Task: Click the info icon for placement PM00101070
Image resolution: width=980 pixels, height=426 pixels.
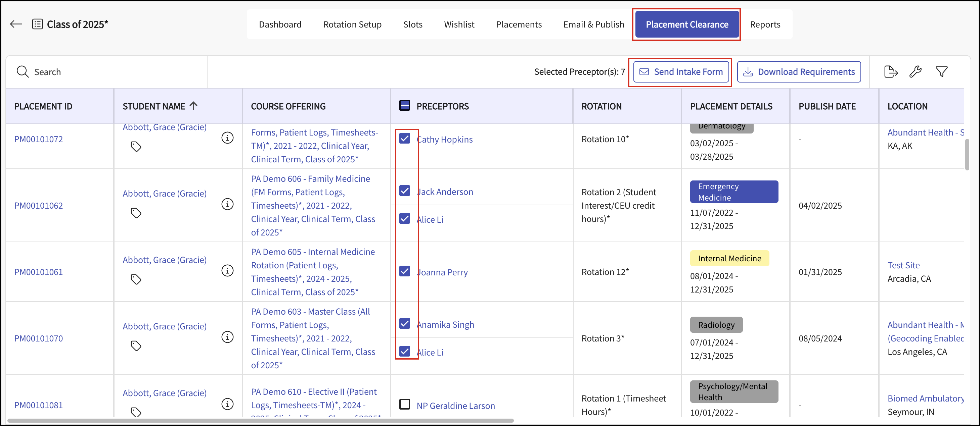Action: pyautogui.click(x=227, y=337)
